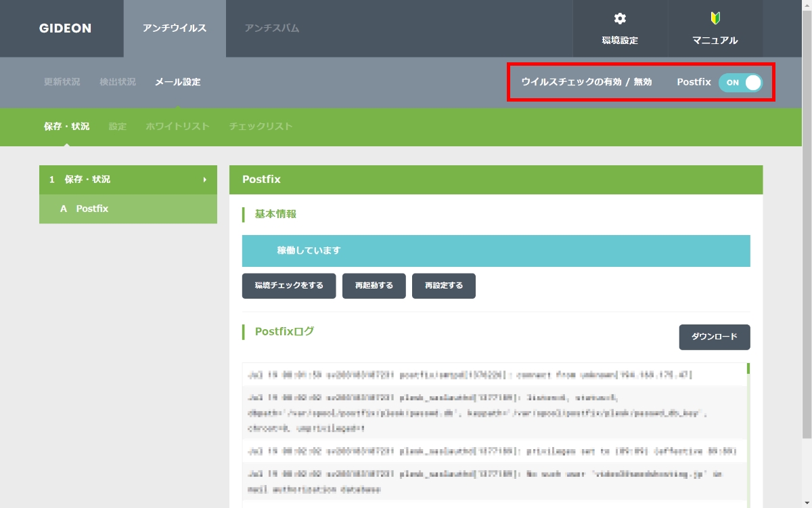Select 1 保存・状況 sidebar item
This screenshot has height=508, width=812.
coord(128,179)
